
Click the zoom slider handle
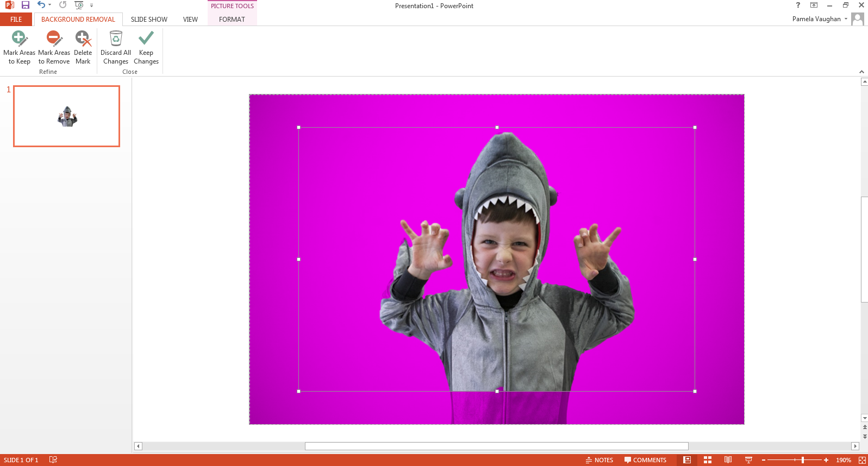[803, 460]
